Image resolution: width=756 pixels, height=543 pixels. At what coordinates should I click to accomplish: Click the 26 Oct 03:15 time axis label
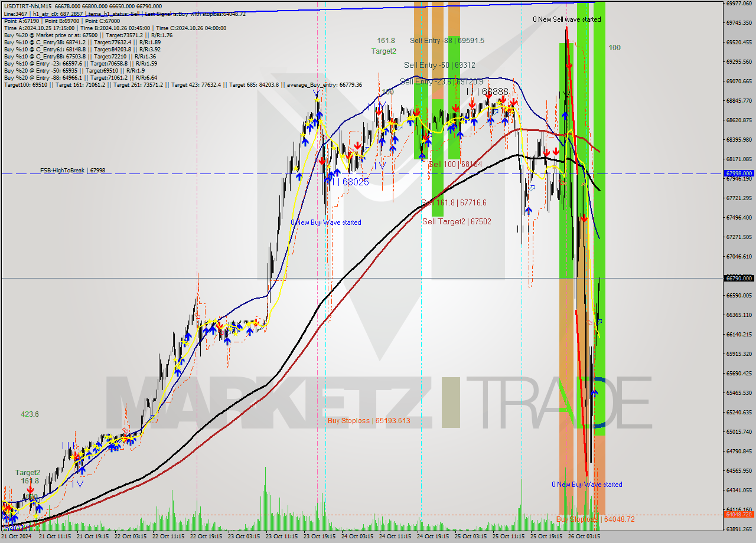[584, 537]
